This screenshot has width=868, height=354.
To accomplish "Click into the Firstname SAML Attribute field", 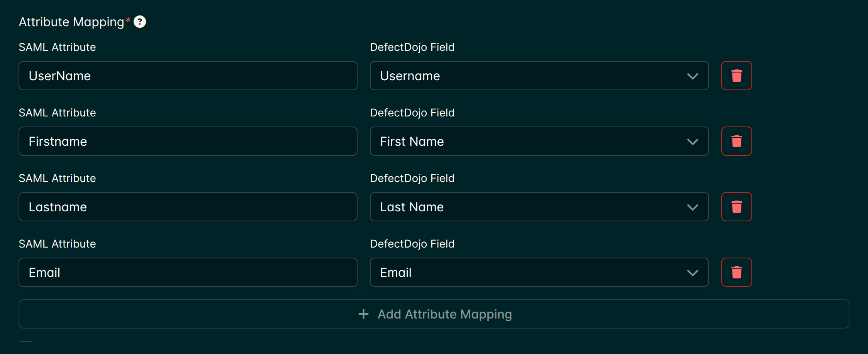I will click(x=188, y=141).
